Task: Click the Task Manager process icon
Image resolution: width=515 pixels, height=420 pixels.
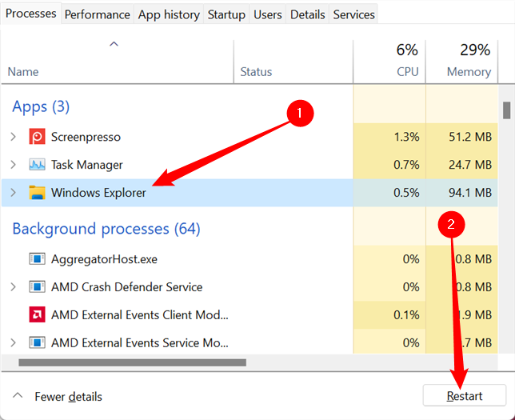Action: click(37, 165)
